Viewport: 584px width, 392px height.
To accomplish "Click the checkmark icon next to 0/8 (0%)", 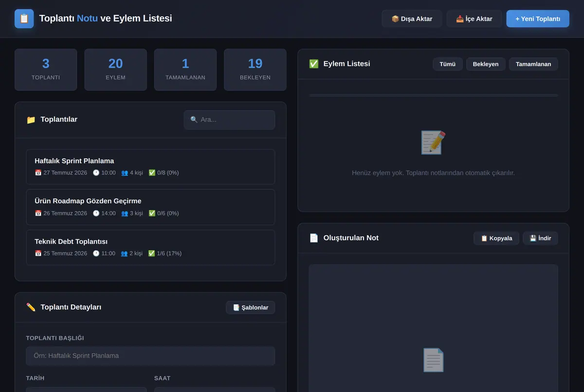I will [x=152, y=173].
